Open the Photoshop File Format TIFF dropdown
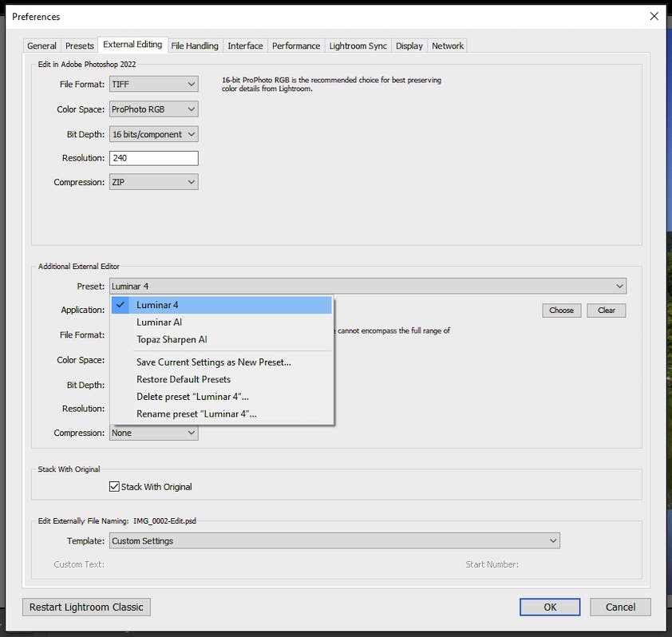This screenshot has height=637, width=672. pos(154,84)
